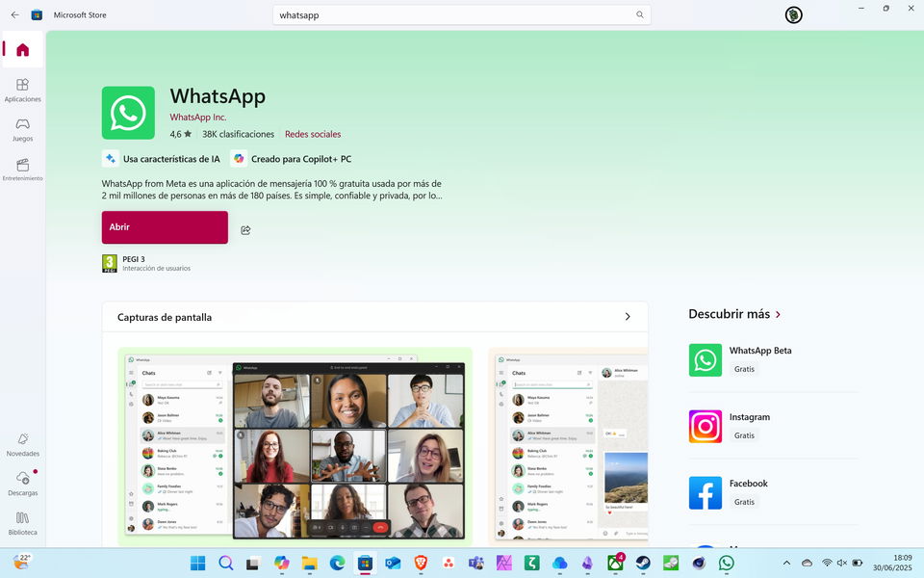Screen dimensions: 924x578
Task: Open the group video call screenshot
Action: coord(295,446)
